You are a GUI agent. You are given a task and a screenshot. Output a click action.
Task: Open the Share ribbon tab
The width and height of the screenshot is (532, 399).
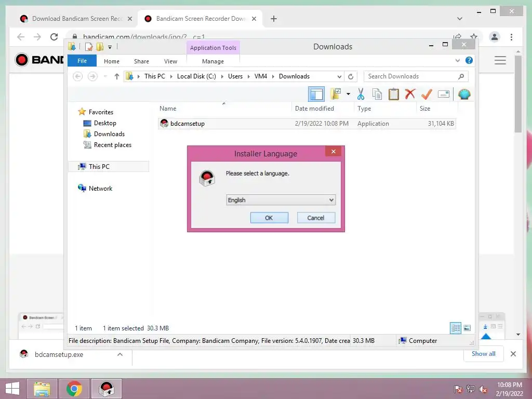[141, 61]
